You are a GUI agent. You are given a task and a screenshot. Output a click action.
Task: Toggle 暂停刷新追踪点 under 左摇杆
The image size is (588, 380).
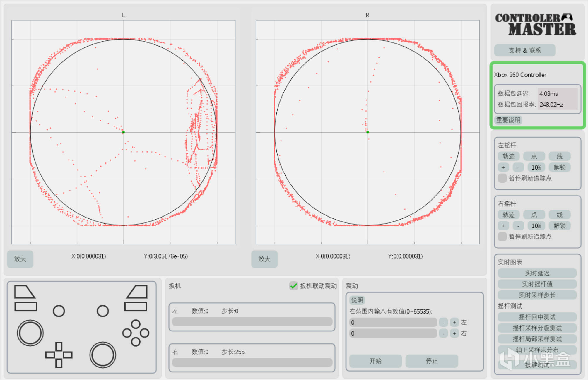(502, 178)
